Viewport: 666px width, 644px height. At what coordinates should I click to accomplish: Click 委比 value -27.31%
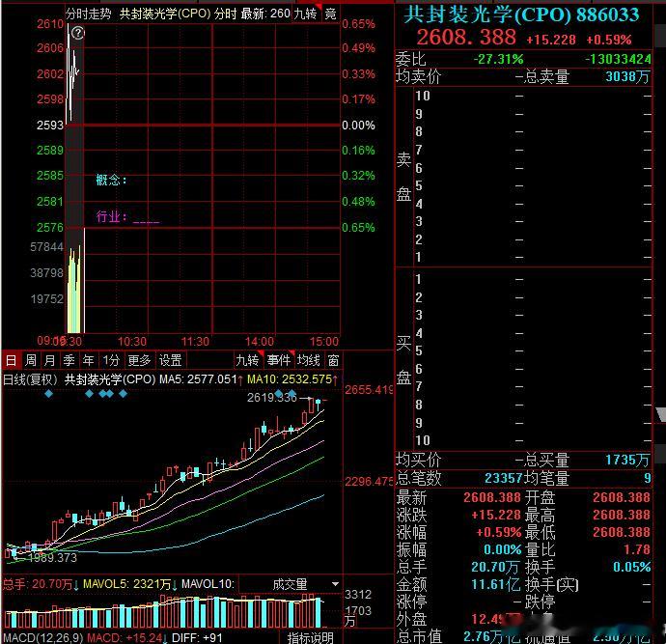pyautogui.click(x=499, y=59)
